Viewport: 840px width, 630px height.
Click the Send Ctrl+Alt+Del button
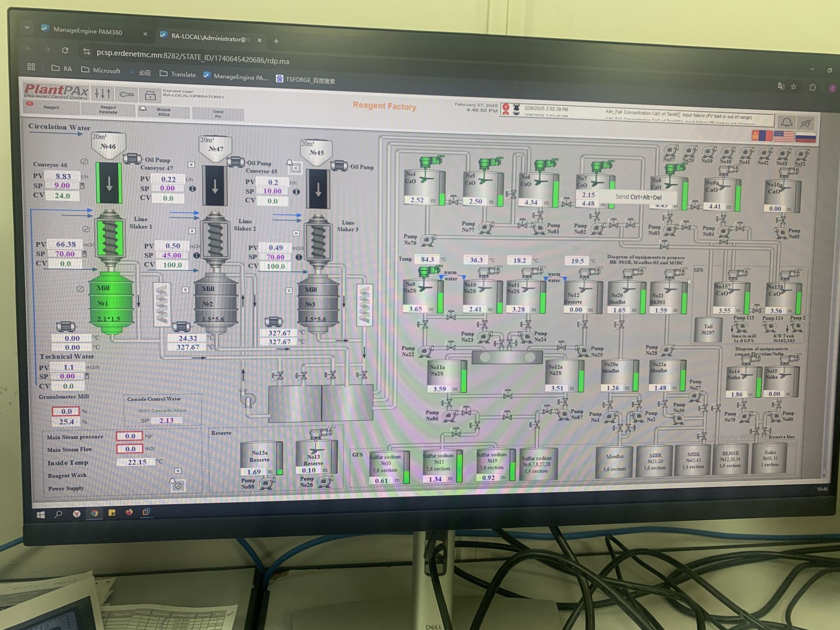tap(638, 197)
